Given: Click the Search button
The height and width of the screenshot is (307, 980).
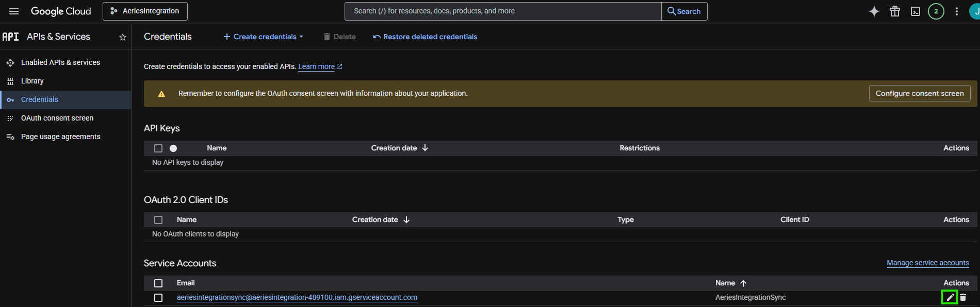Looking at the screenshot, I should pos(684,11).
